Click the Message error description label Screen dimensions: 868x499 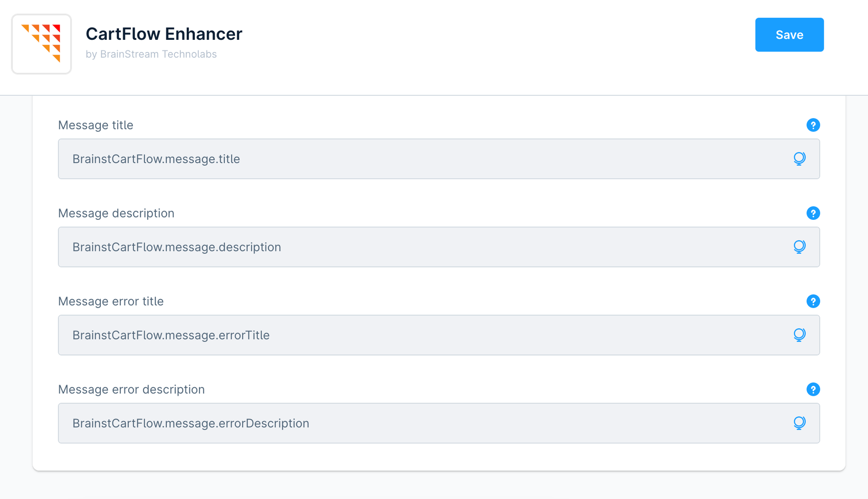[131, 389]
